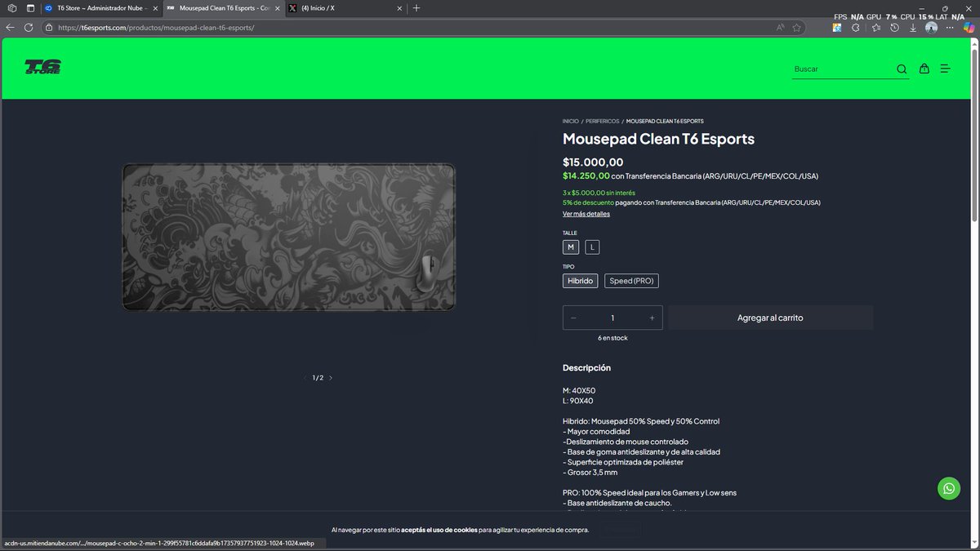
Task: Click the search magnifier icon
Action: [x=902, y=69]
